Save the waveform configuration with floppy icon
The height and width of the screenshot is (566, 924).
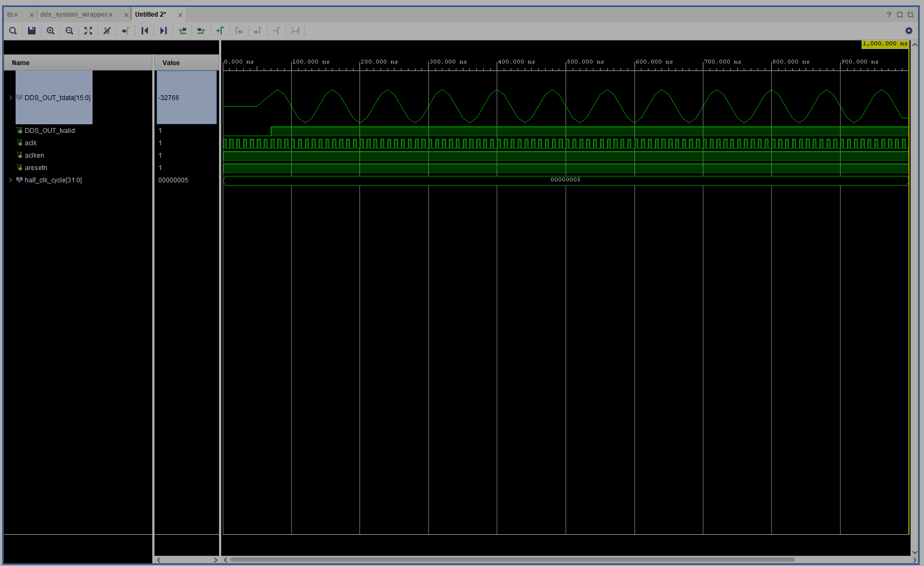(32, 31)
